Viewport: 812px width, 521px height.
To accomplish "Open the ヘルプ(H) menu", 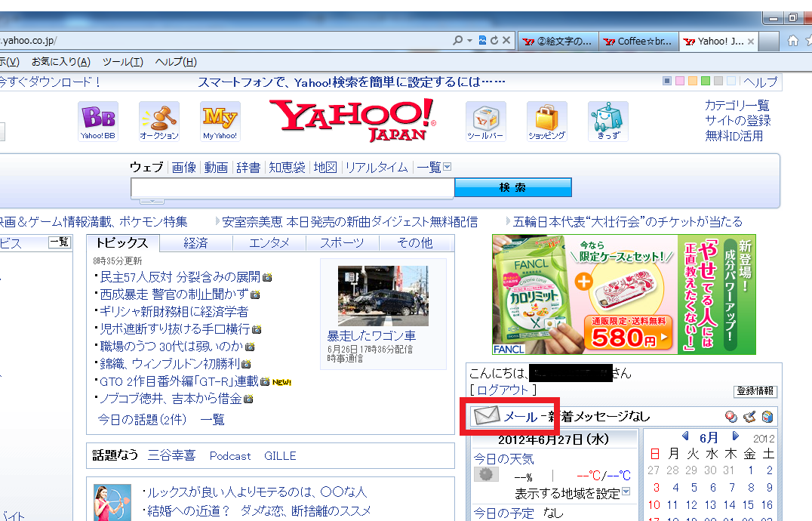I will (x=176, y=62).
